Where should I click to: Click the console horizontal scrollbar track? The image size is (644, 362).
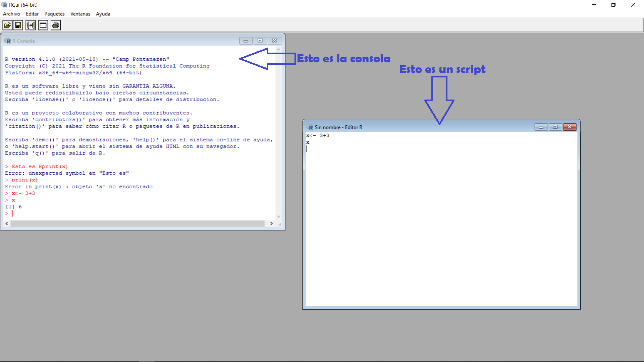coord(138,224)
